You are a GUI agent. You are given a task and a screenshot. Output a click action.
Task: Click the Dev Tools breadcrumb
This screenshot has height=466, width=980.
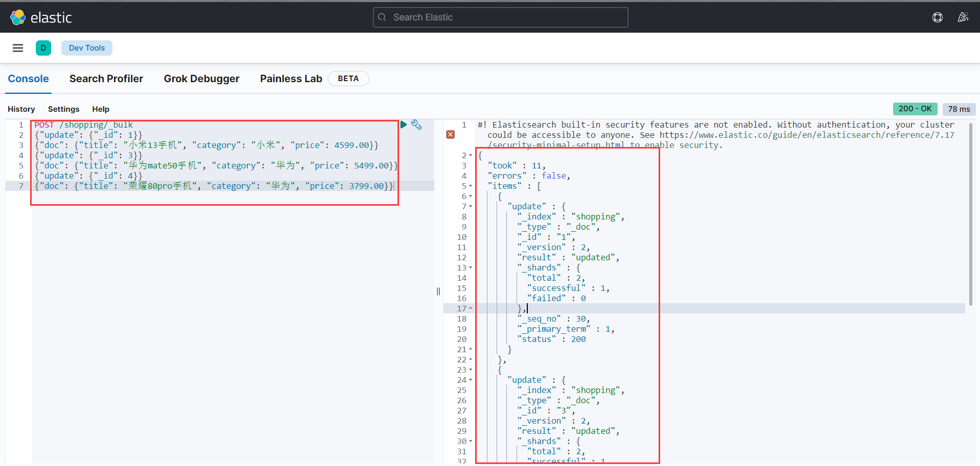87,48
